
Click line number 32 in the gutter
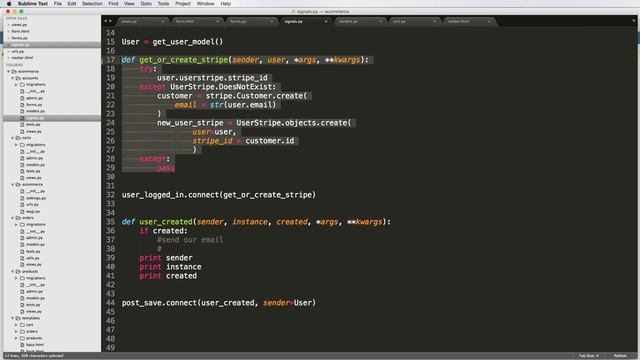pos(110,195)
